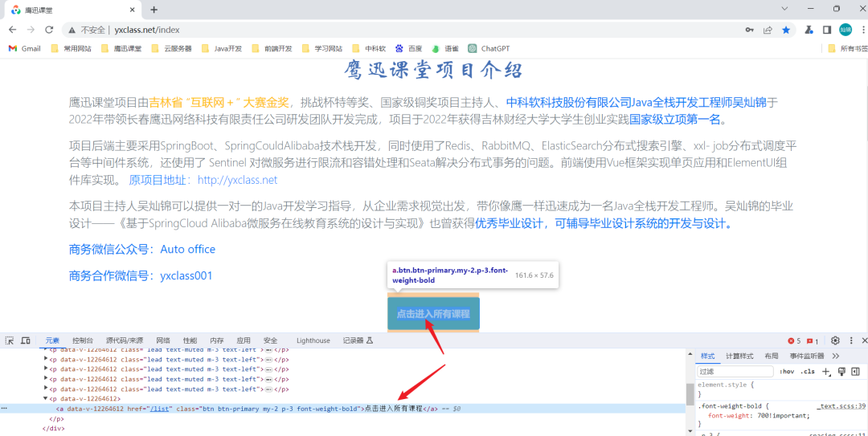Screen dimensions: 868x436
Task: Click the DevTools inspect element picker icon
Action: tap(10, 340)
